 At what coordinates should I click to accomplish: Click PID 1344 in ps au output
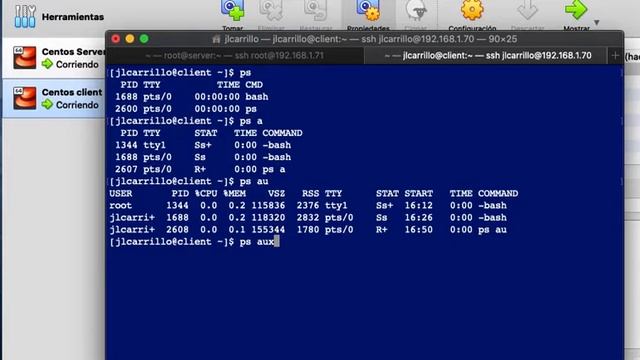click(178, 205)
